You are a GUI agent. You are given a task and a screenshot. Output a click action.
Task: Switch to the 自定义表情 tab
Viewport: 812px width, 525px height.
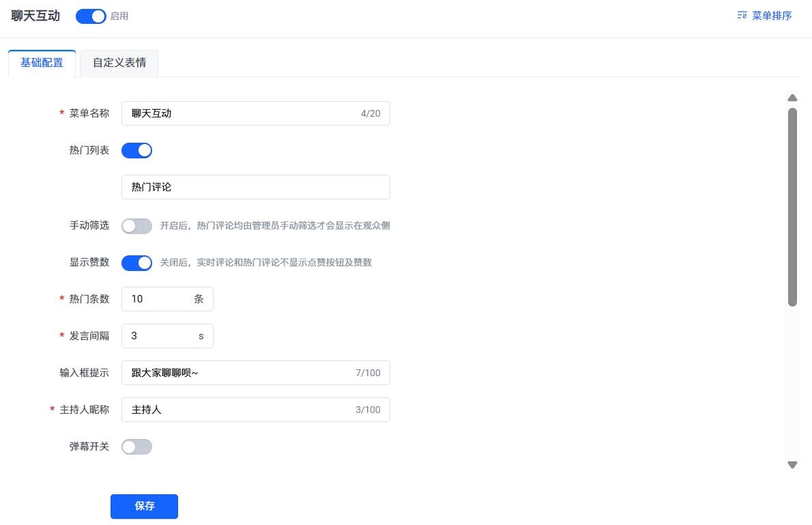tap(119, 63)
